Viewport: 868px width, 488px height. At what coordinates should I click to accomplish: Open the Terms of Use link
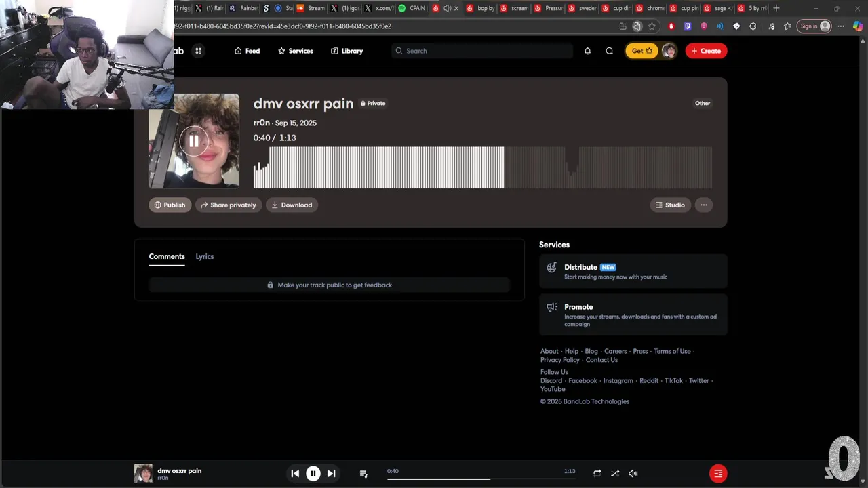click(x=672, y=351)
